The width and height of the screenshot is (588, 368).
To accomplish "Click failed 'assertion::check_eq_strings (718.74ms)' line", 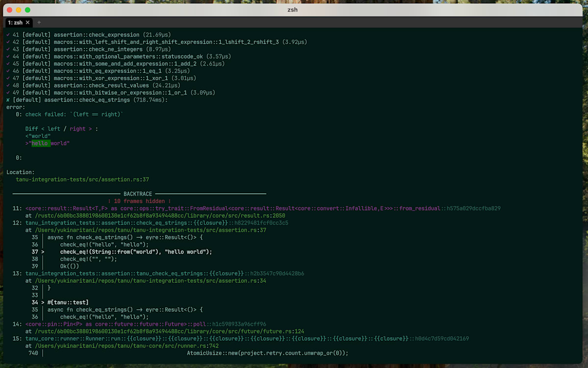I will pyautogui.click(x=87, y=100).
